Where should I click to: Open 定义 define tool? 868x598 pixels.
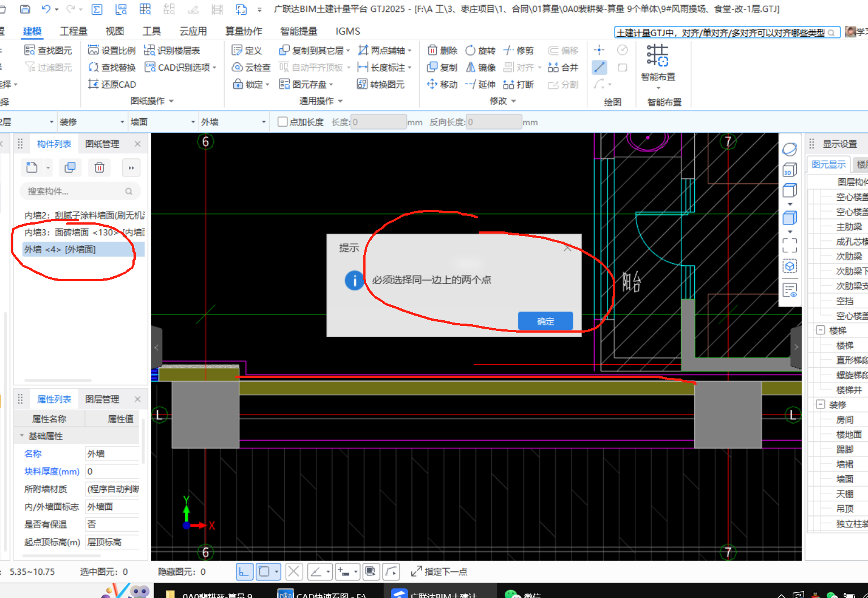pyautogui.click(x=247, y=50)
